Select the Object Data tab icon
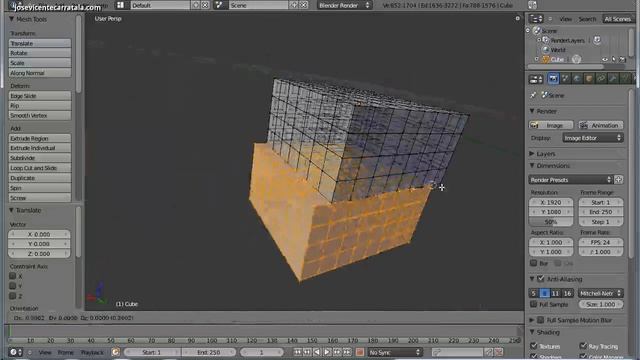The height and width of the screenshot is (360, 640). tap(625, 79)
